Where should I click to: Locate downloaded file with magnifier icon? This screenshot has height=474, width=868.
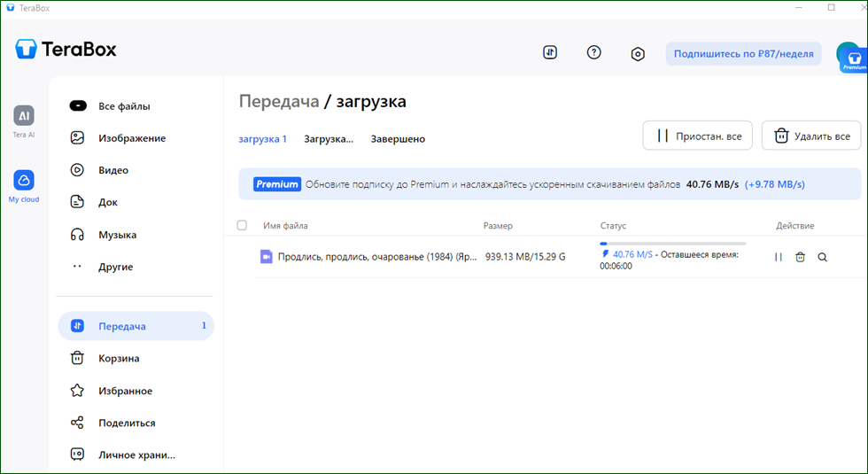coord(823,257)
